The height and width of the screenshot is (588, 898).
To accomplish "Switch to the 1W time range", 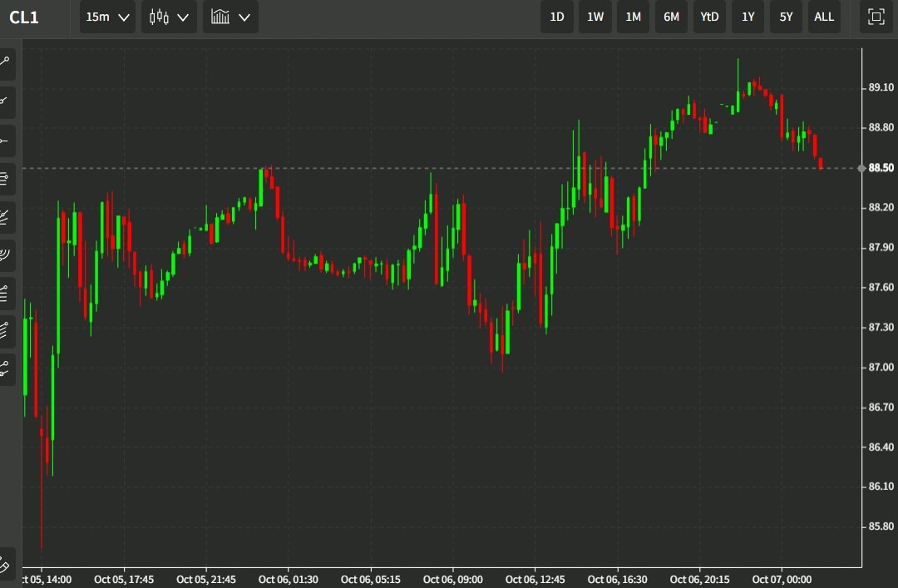I will coord(595,17).
